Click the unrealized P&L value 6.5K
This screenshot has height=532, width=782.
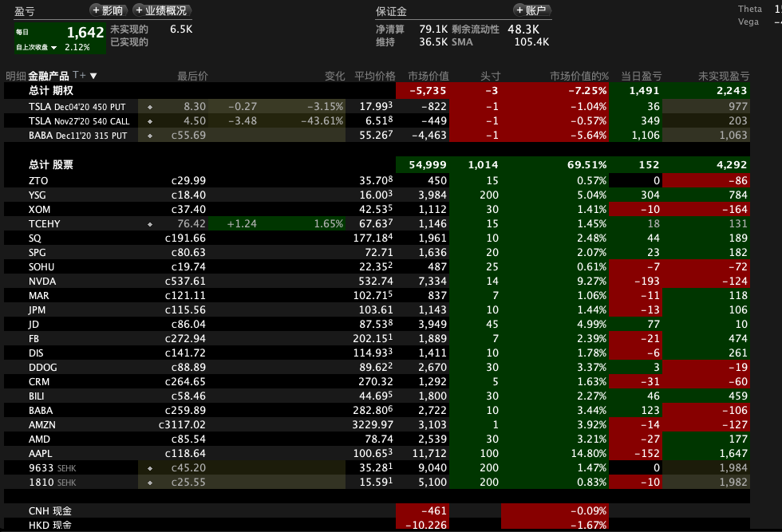(x=181, y=30)
